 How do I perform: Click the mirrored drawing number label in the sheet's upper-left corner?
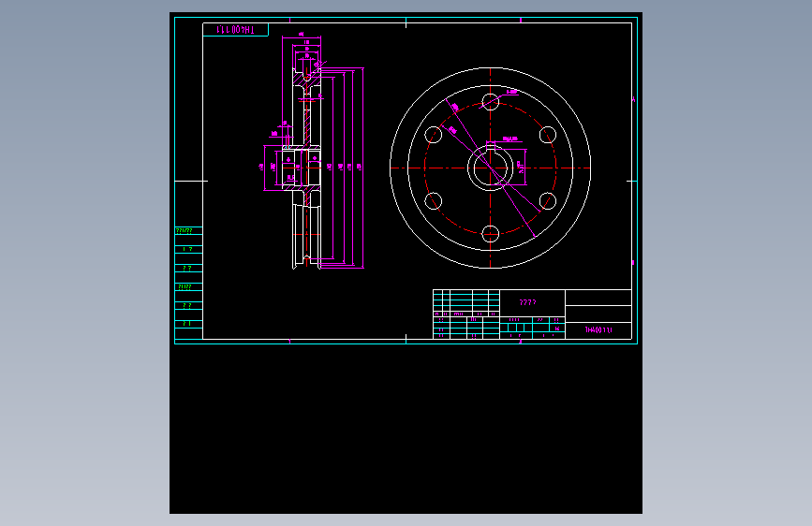(x=236, y=30)
